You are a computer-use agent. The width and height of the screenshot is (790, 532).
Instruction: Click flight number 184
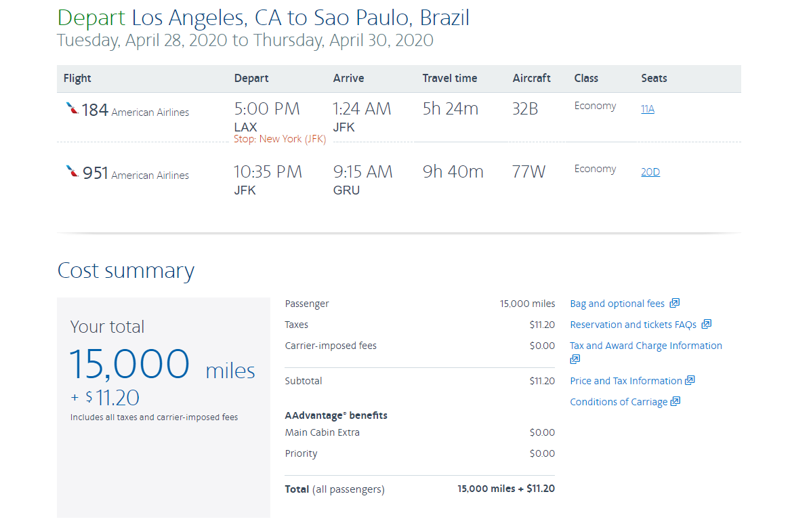(95, 110)
